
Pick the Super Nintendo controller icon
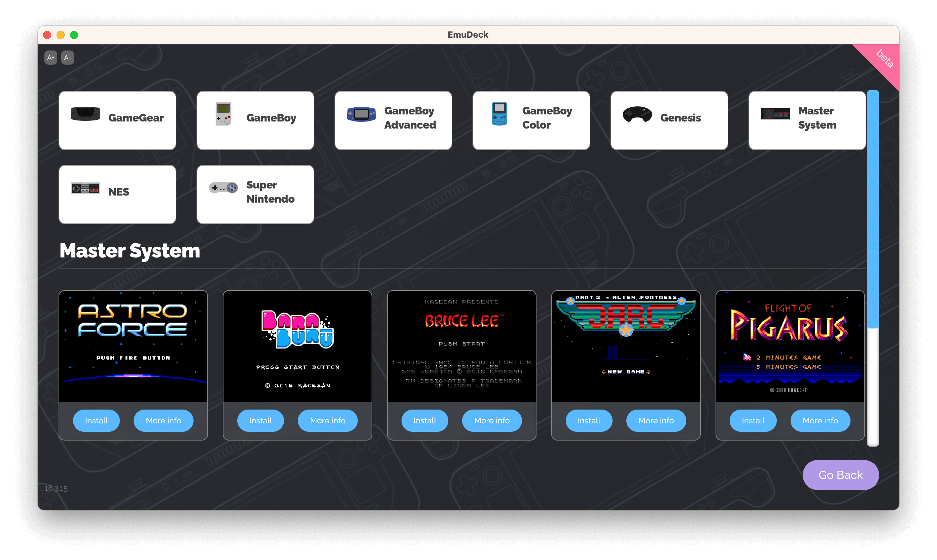point(223,187)
